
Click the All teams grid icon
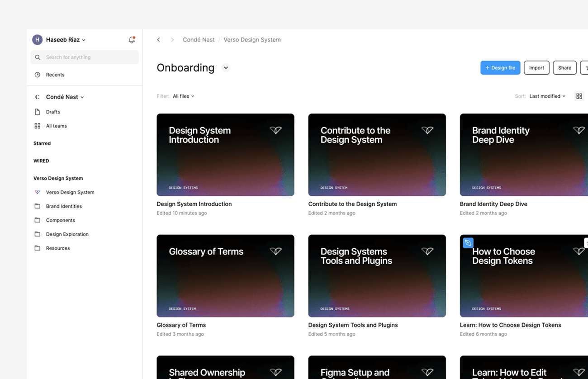(x=38, y=126)
